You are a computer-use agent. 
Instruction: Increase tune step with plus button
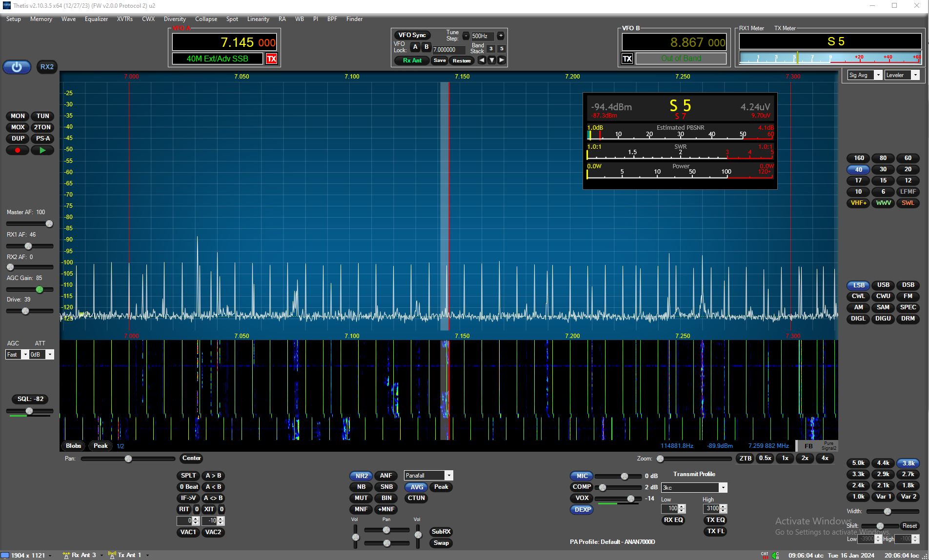(501, 36)
